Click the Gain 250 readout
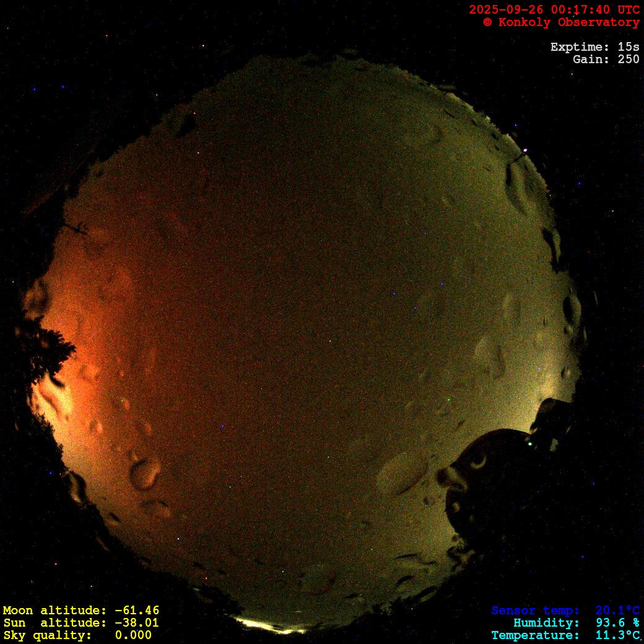Viewport: 644px width, 644px height. (x=606, y=59)
